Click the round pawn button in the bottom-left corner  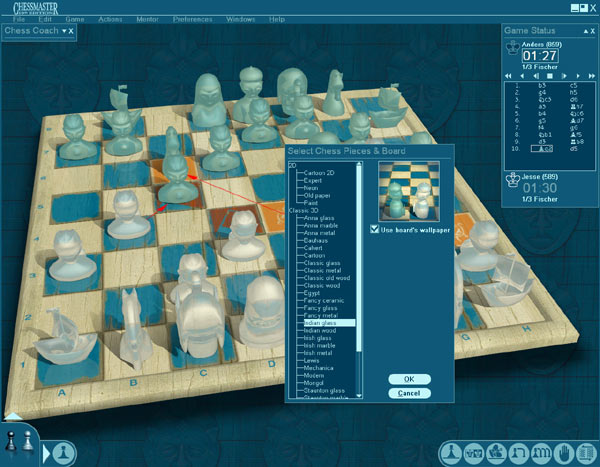coord(64,454)
